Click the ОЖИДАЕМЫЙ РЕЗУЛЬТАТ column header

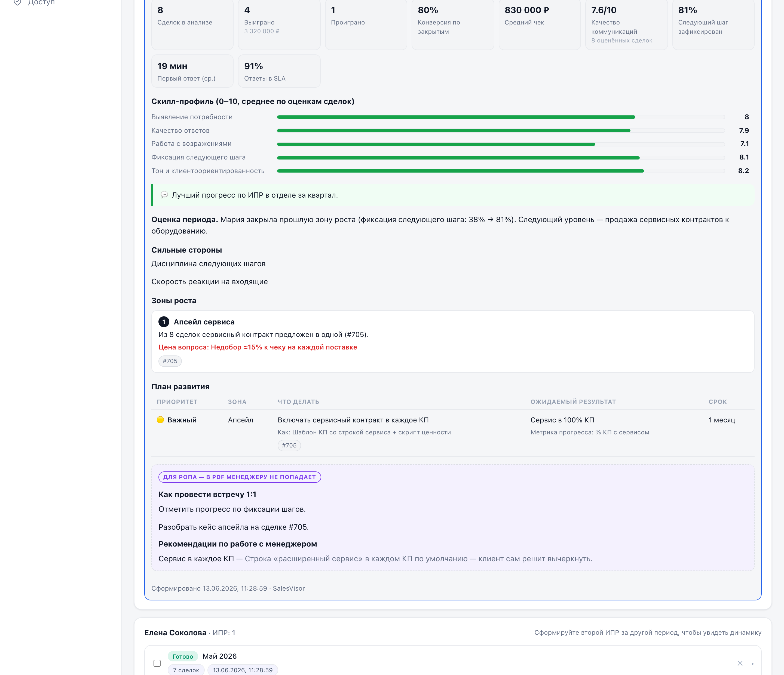[x=573, y=402]
